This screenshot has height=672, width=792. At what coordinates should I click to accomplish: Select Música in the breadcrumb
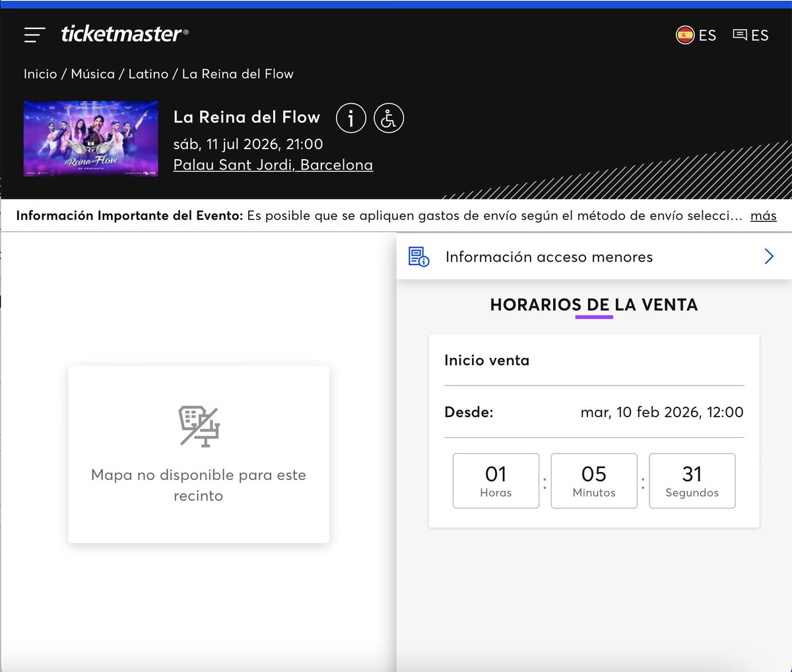93,74
